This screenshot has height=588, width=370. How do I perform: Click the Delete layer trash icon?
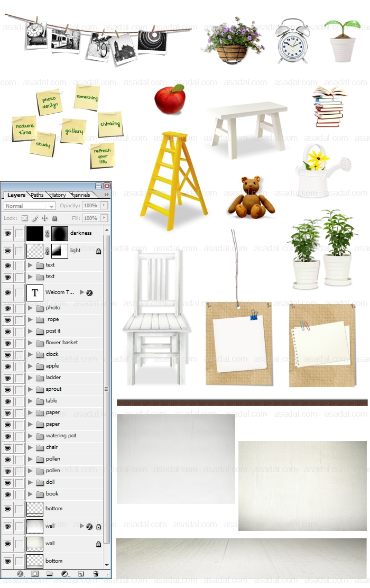(96, 573)
